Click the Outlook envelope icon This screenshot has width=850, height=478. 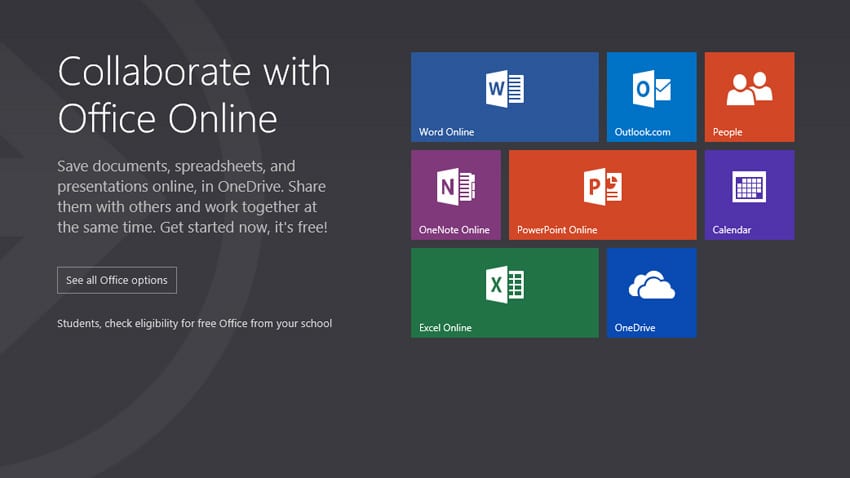[x=651, y=89]
